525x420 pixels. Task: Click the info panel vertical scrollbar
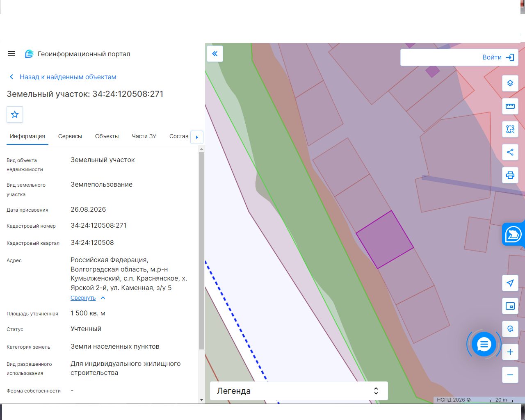point(201,251)
